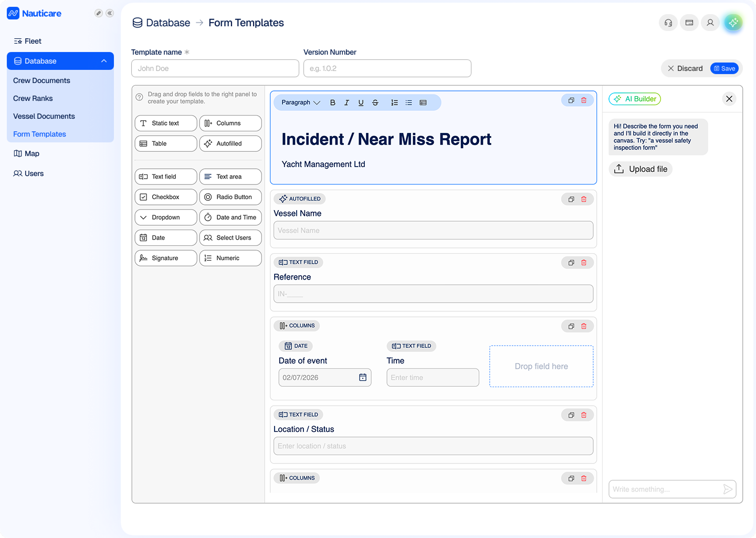Viewport: 756px width, 538px height.
Task: Apply italic formatting in the text toolbar
Action: pyautogui.click(x=346, y=102)
